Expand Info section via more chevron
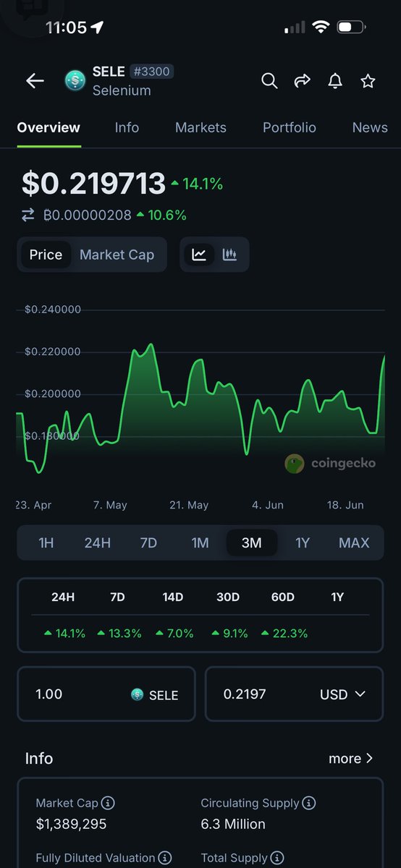The width and height of the screenshot is (401, 868). [x=351, y=758]
